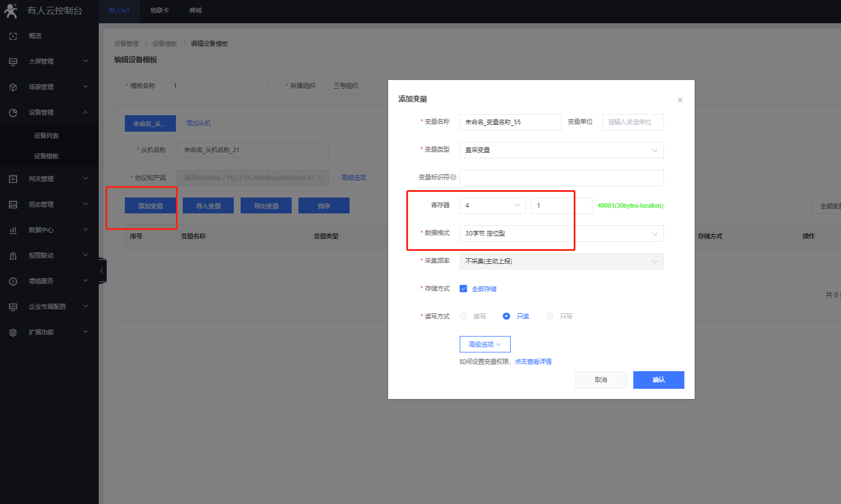Open 设备列表 in the sidebar menu
Screen dimensions: 841x504
47,136
